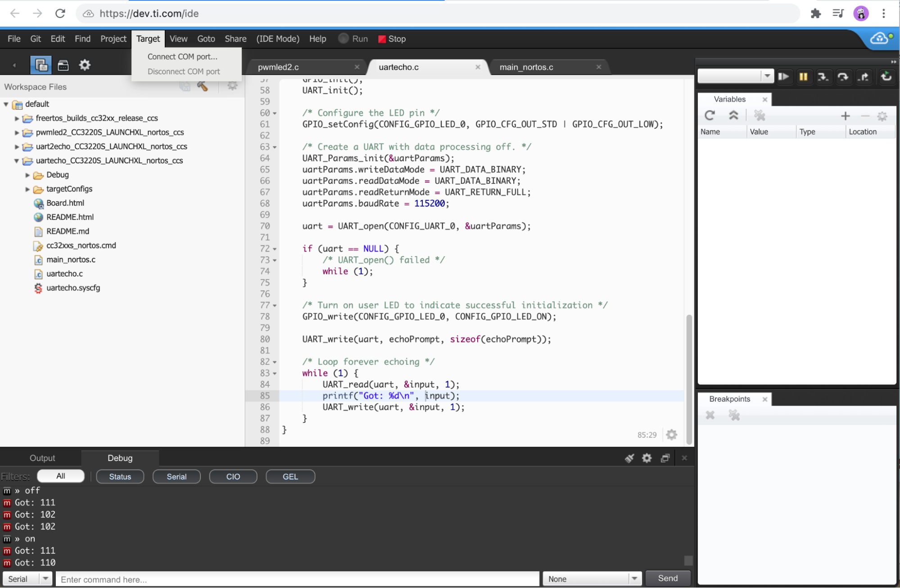Click the Enter command here field
Screen dimensions: 900x588
point(297,579)
